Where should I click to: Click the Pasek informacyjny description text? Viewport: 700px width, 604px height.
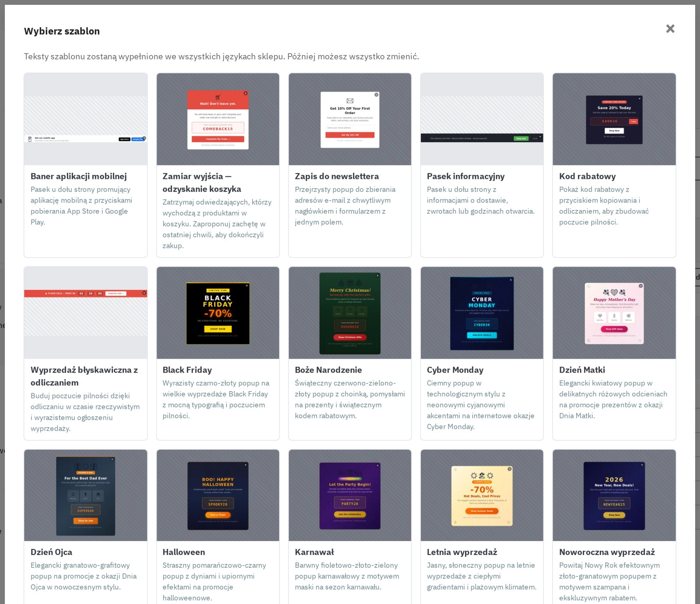click(481, 200)
